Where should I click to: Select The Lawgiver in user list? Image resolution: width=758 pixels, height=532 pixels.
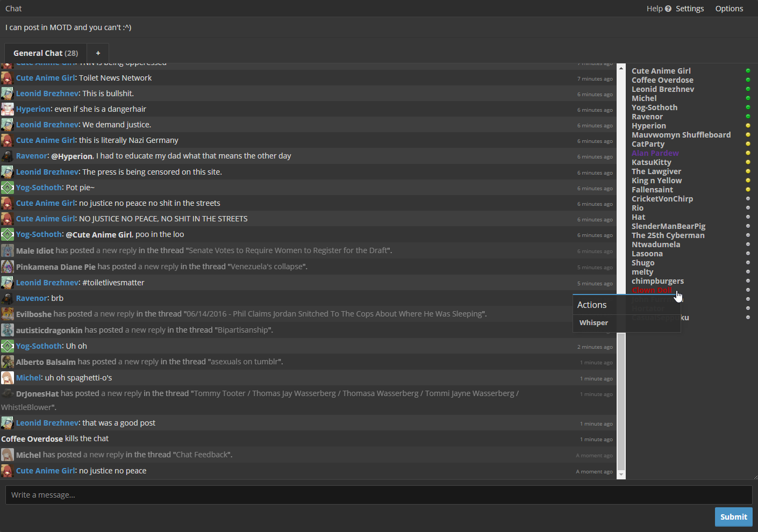656,171
